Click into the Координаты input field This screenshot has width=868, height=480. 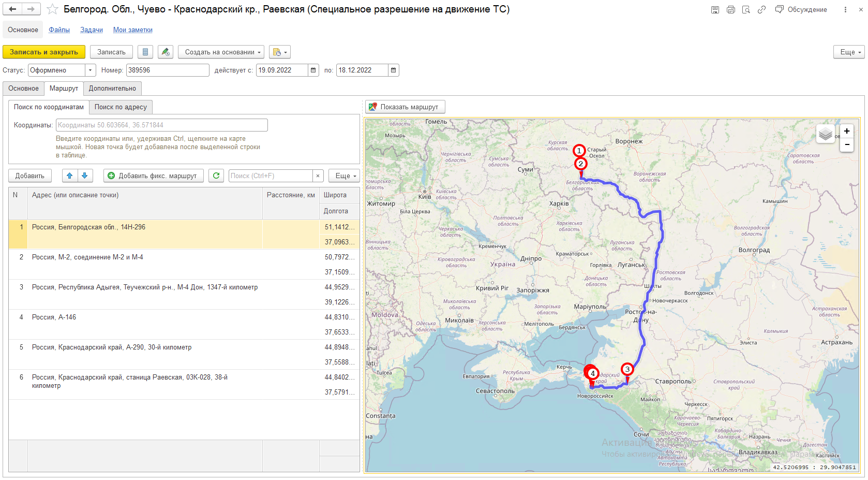161,125
